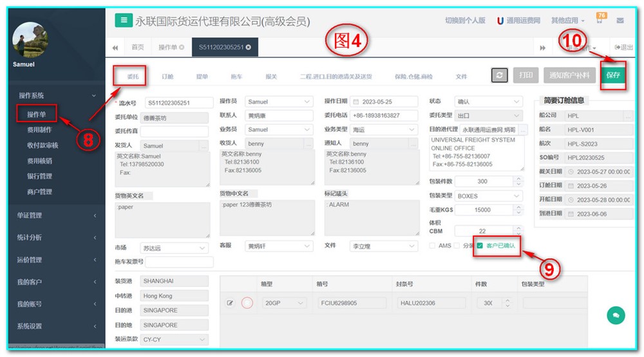Image resolution: width=644 pixels, height=357 pixels.
Task: Open the 开船日期 clock icon
Action: pyautogui.click(x=571, y=200)
